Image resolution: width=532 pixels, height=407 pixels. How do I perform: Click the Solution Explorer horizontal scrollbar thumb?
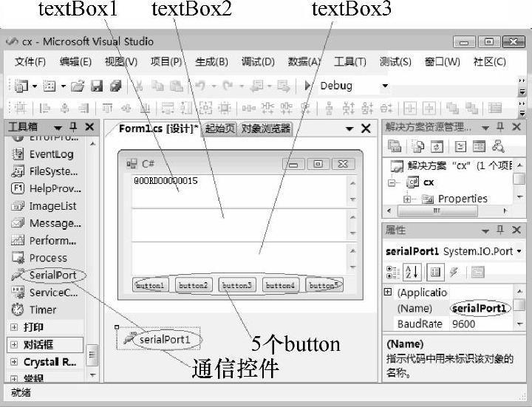(x=437, y=211)
